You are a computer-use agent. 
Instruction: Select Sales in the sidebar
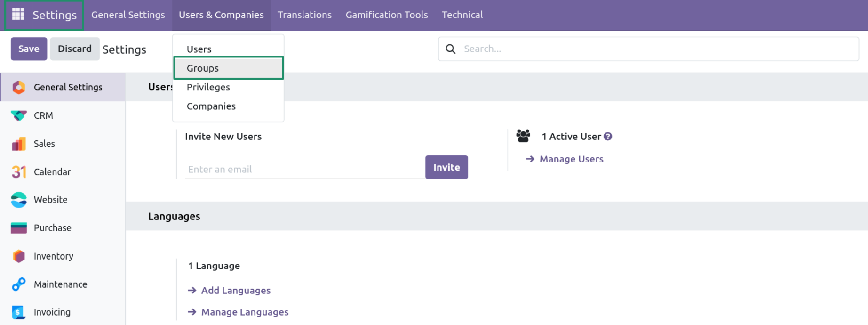(63, 144)
